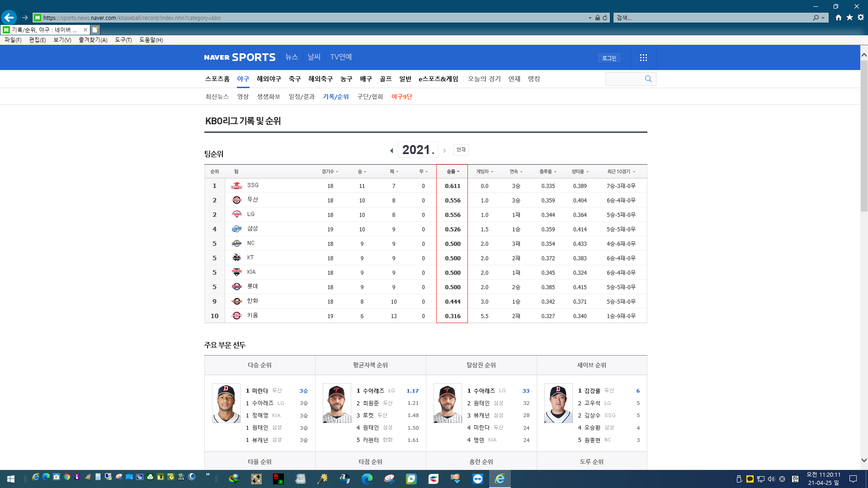Viewport: 868px width, 488px height.
Task: Click the KT team logo
Action: (x=236, y=258)
